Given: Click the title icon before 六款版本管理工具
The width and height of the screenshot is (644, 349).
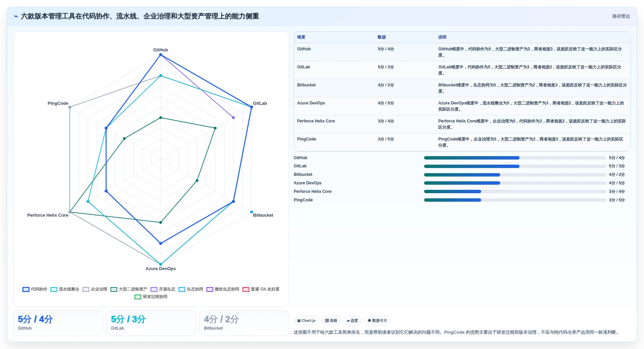Looking at the screenshot, I should (x=16, y=16).
